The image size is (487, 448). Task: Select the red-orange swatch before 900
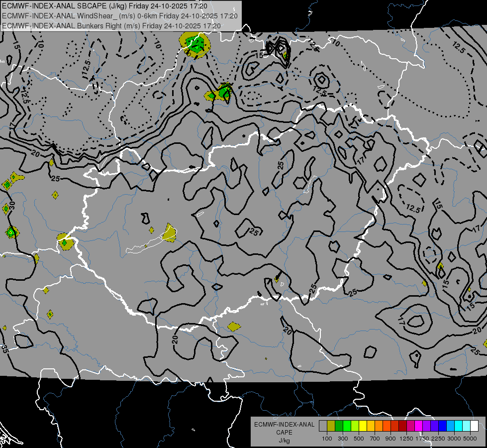[x=387, y=426]
